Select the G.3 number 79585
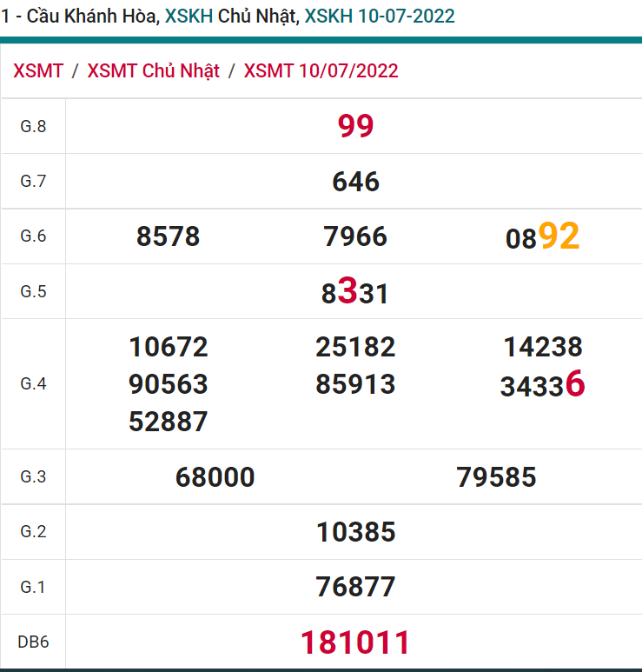This screenshot has width=642, height=672. 495,477
